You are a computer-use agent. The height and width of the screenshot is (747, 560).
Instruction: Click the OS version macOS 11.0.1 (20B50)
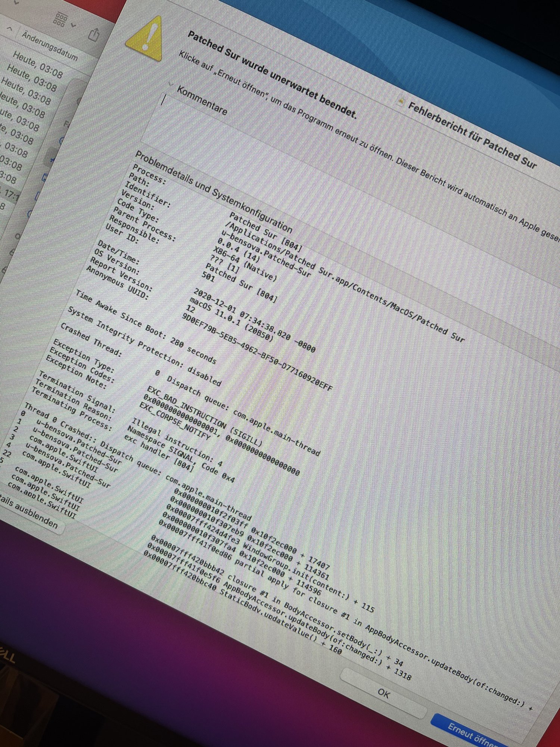point(231,320)
